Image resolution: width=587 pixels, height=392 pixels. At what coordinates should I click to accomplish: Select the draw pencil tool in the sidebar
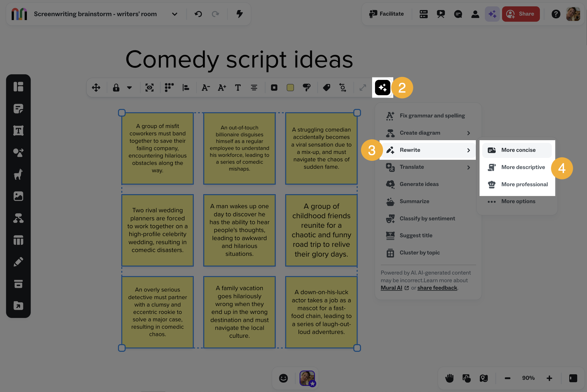[x=18, y=262]
